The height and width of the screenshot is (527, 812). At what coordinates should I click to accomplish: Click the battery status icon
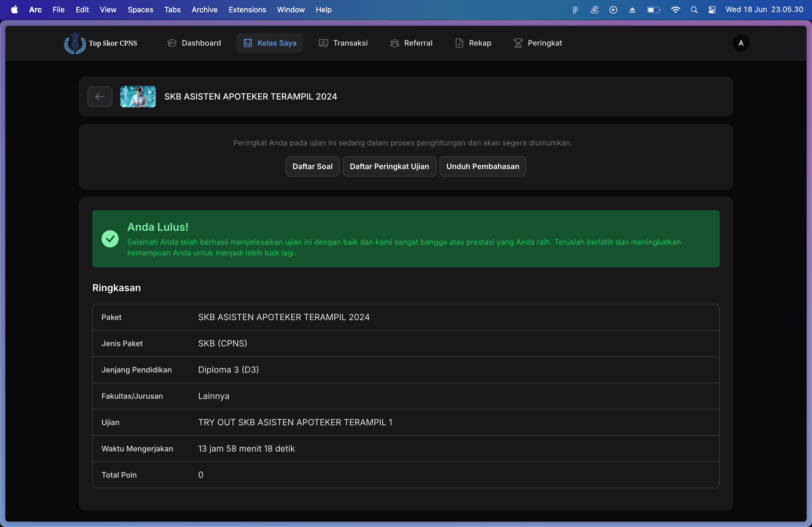[x=653, y=10]
